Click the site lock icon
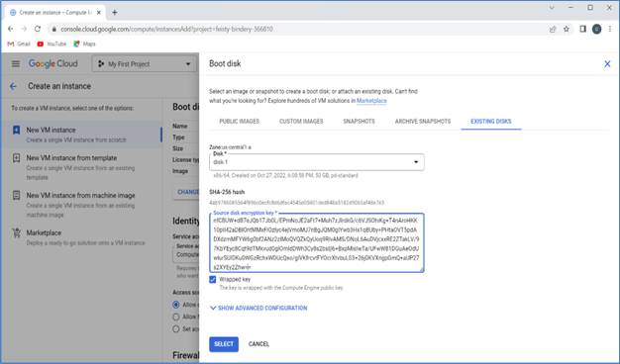The width and height of the screenshot is (620, 364). [x=54, y=30]
